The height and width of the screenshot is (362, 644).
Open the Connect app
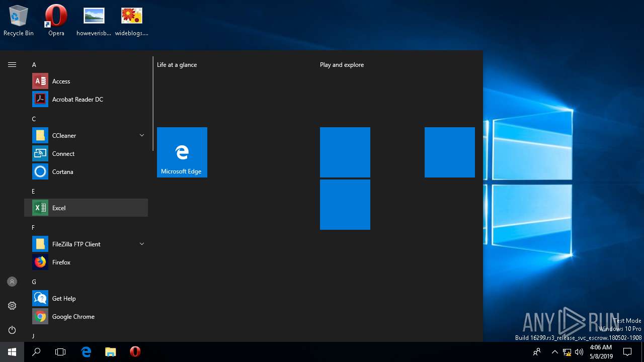(x=86, y=153)
